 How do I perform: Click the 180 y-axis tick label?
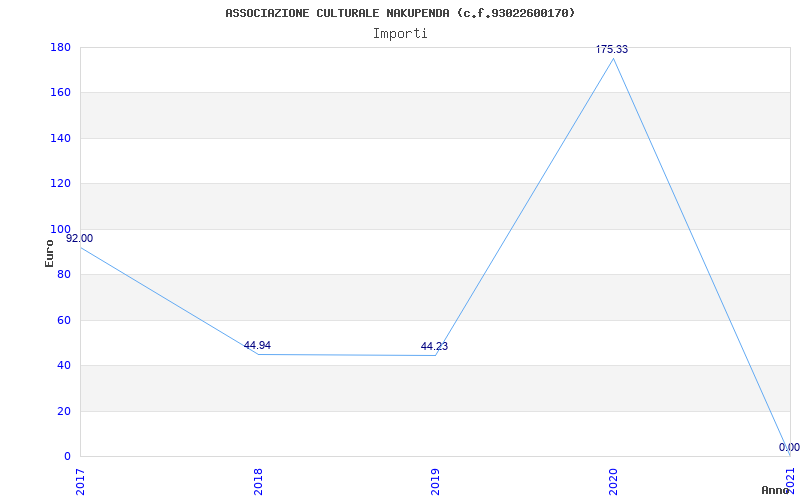point(60,47)
